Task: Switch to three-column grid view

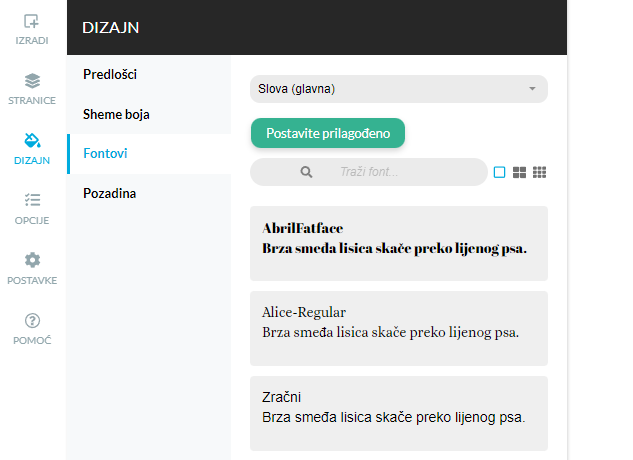Action: tap(540, 172)
